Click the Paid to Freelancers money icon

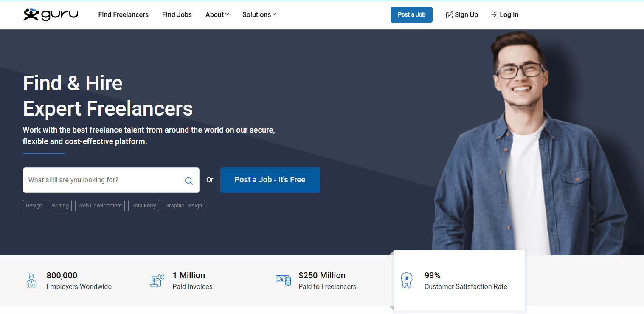(283, 280)
